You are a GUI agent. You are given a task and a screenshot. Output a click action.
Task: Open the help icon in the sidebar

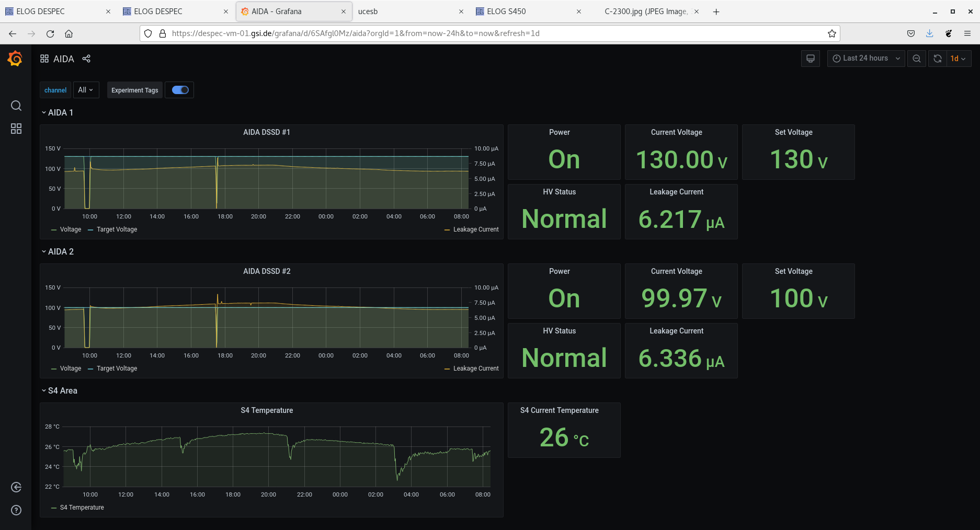(16, 510)
